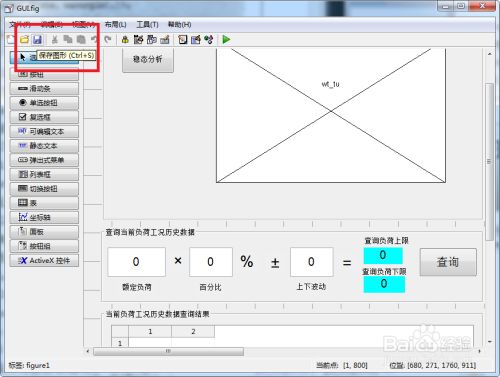This screenshot has width=500, height=377.
Task: Click the vertical scrollbar thumb
Action: tap(489, 161)
